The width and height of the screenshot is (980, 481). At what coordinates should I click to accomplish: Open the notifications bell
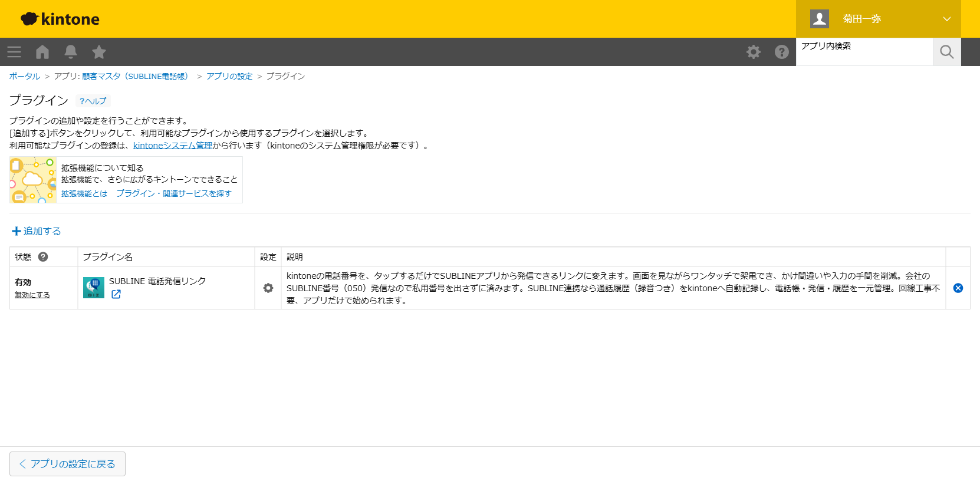click(x=71, y=52)
